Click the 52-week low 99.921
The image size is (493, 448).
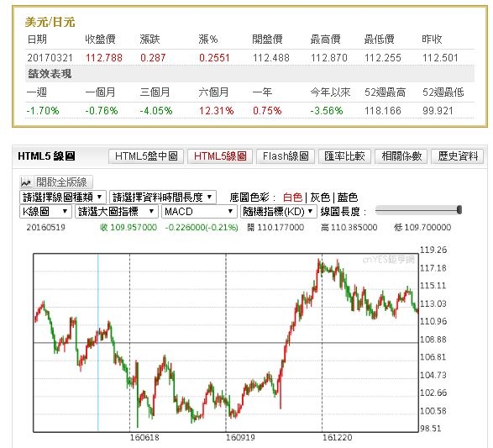click(438, 111)
